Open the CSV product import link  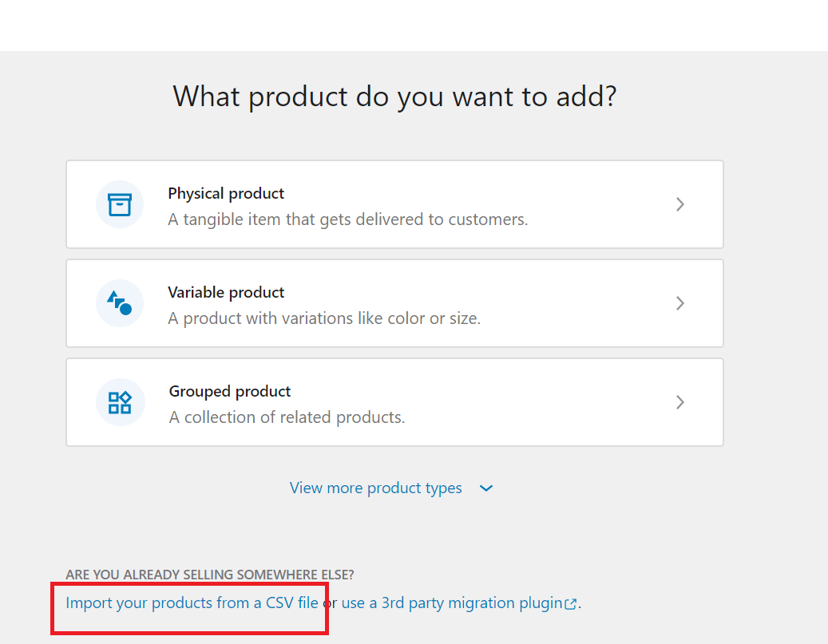192,603
